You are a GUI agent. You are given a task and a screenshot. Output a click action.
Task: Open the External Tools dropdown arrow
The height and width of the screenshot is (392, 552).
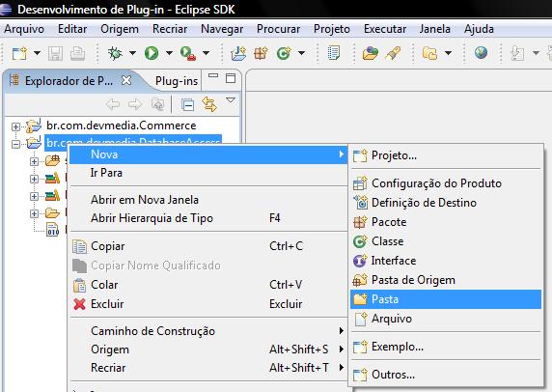206,53
